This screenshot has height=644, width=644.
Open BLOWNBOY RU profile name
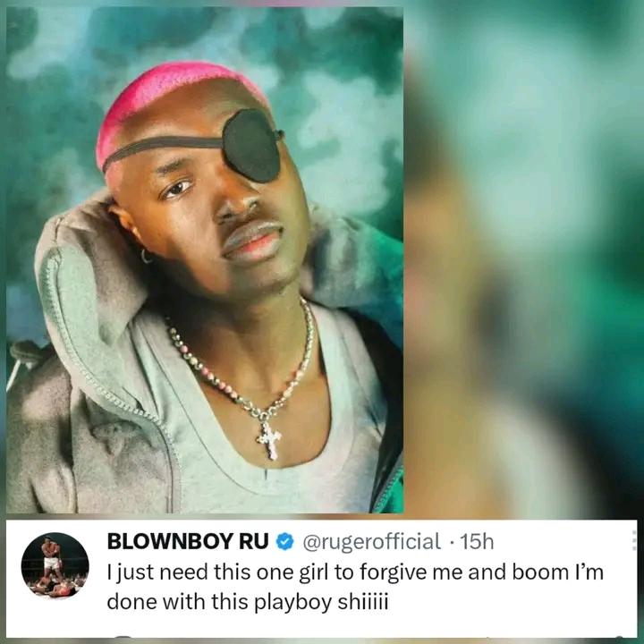point(188,542)
